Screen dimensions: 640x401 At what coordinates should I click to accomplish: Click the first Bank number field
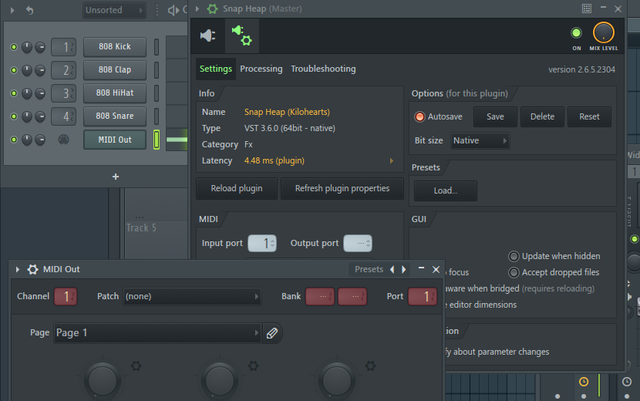tap(320, 297)
